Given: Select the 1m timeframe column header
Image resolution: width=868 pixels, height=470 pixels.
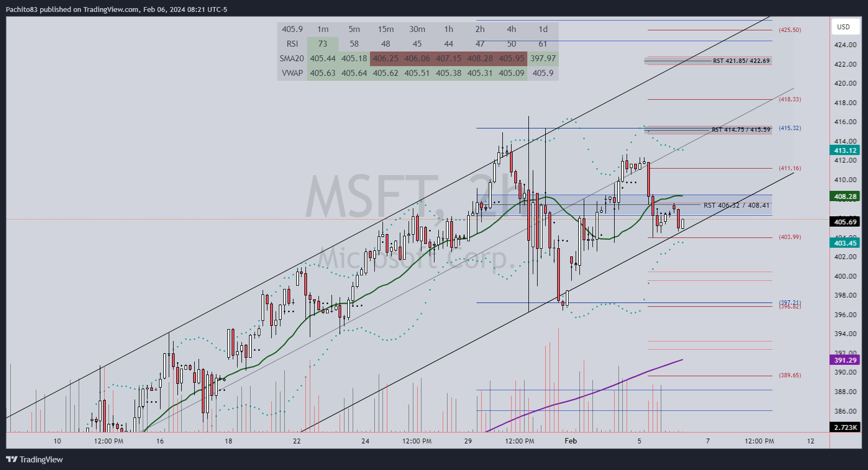Looking at the screenshot, I should click(323, 29).
